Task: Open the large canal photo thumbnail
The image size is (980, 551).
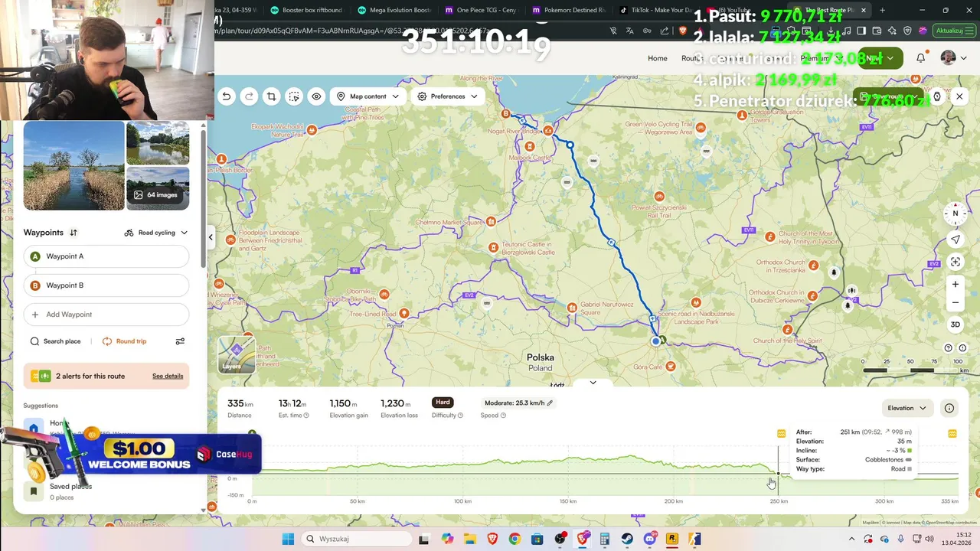Action: point(74,165)
